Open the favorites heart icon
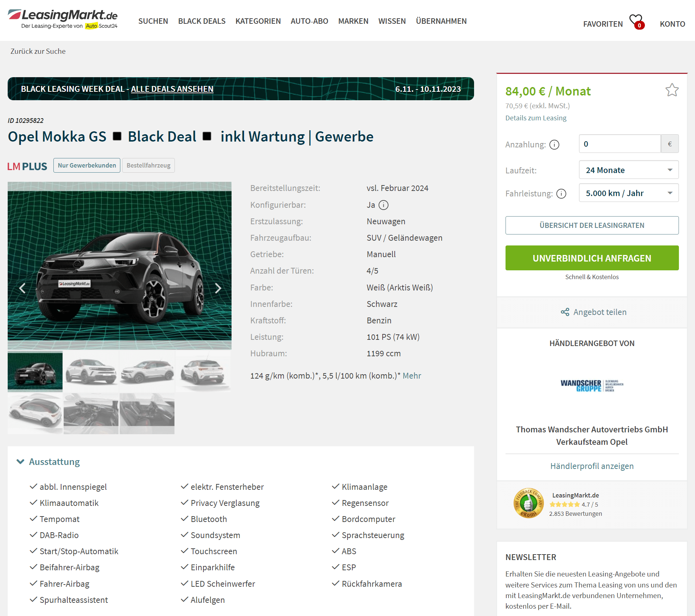The width and height of the screenshot is (695, 616). click(x=637, y=21)
